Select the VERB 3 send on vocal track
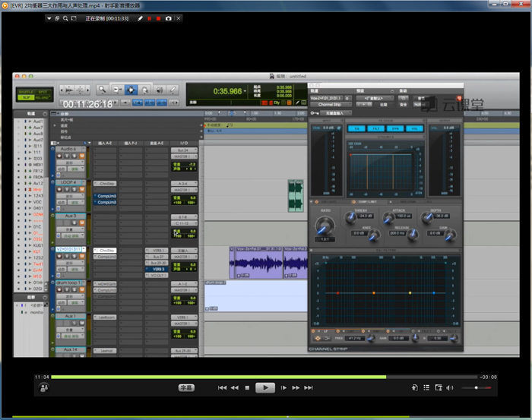 [157, 269]
